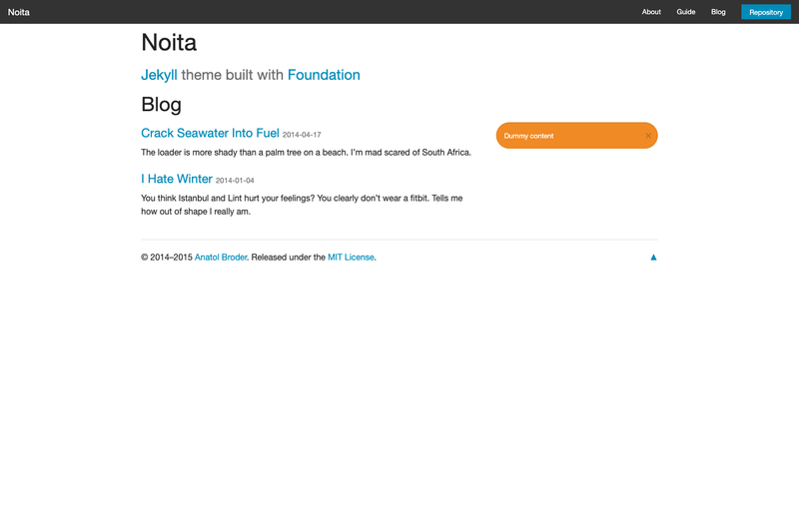Image resolution: width=799 pixels, height=532 pixels.
Task: Visit Anatol Broder's link in the footer
Action: [221, 258]
